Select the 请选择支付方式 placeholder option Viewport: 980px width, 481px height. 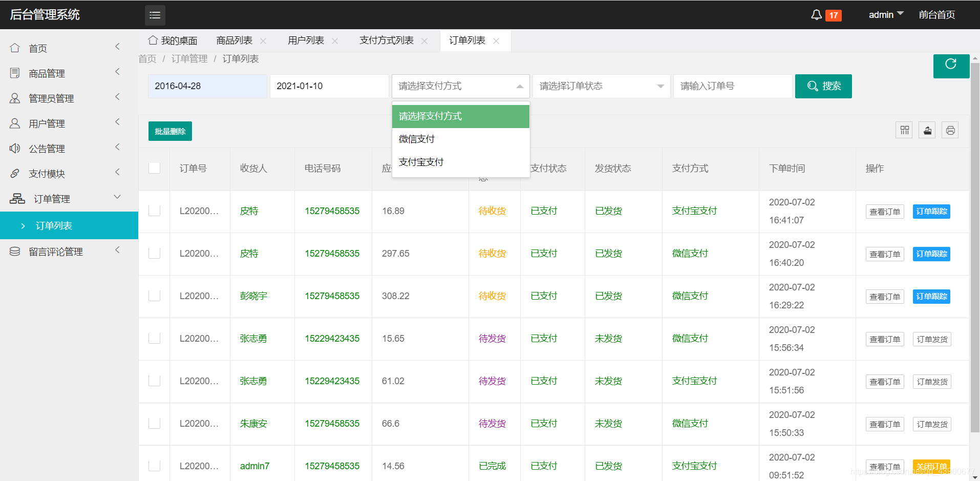pyautogui.click(x=460, y=116)
